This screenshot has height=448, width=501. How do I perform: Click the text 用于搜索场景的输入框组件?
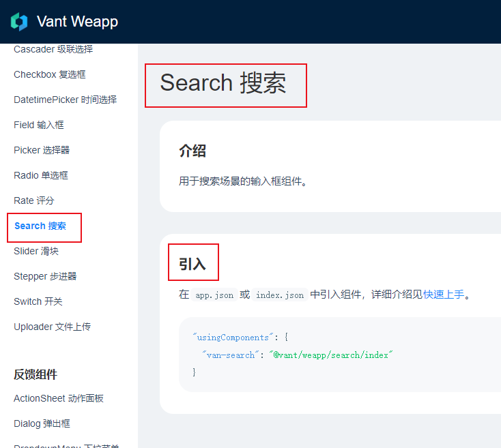pyautogui.click(x=242, y=181)
